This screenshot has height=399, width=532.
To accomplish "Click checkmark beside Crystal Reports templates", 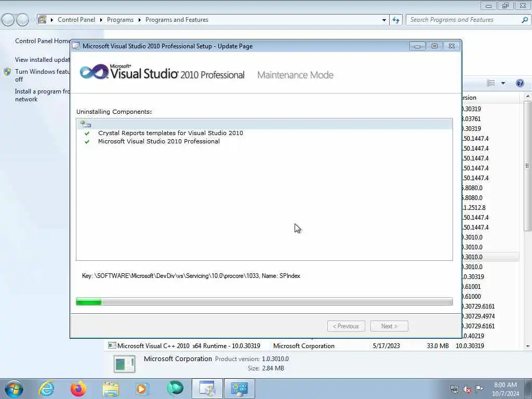I will [87, 134].
